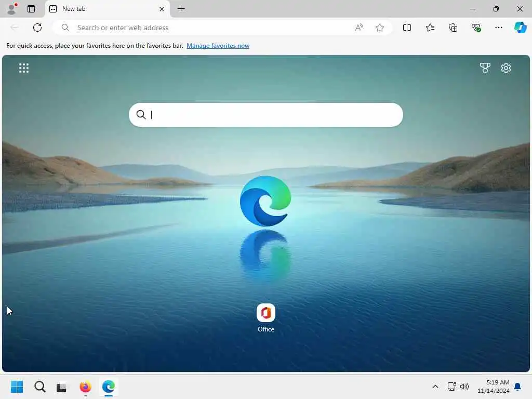Open network status tray icon
This screenshot has width=532, height=399.
(x=451, y=387)
